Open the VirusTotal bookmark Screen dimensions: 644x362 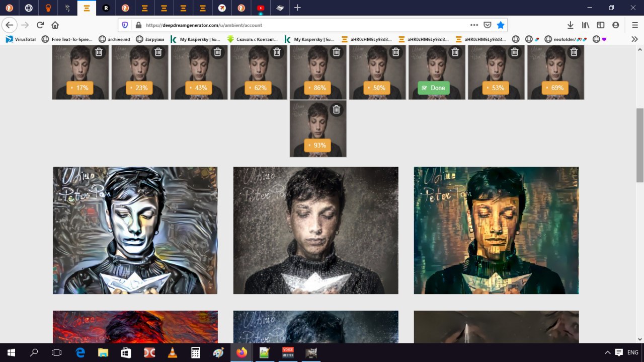[21, 39]
